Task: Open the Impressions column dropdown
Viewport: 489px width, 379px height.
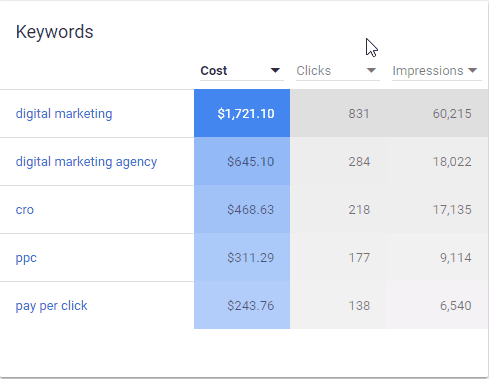Action: (437, 71)
